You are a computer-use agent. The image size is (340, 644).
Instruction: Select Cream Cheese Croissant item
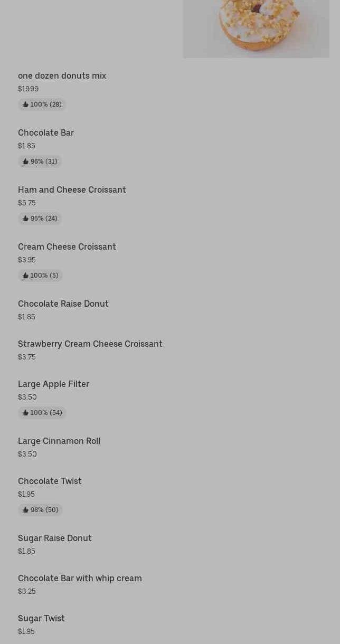coord(67,247)
